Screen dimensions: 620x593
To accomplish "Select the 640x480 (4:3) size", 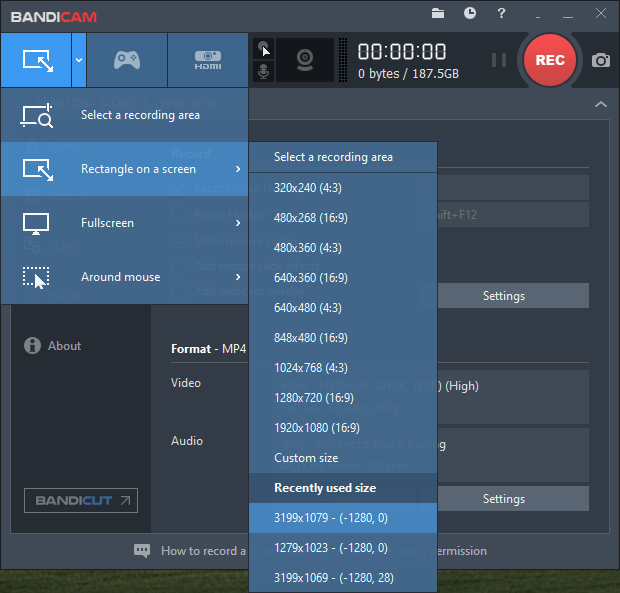I will tap(343, 308).
